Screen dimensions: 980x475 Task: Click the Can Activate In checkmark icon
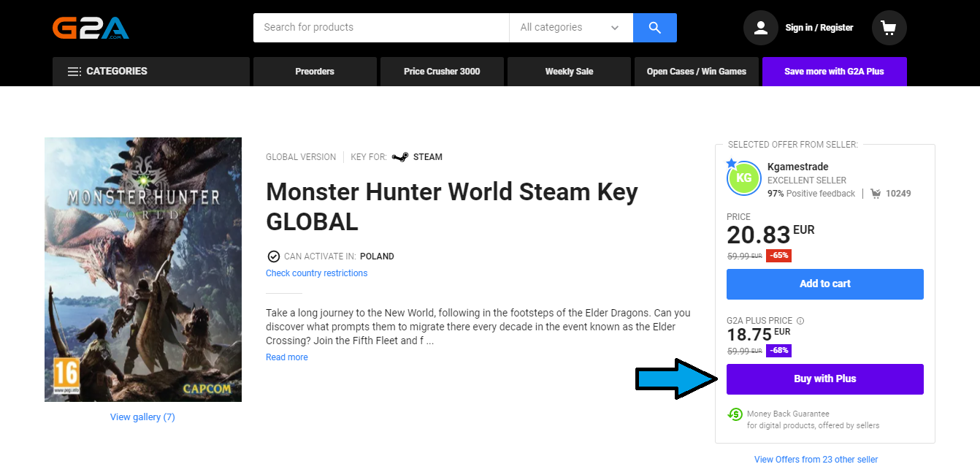(274, 256)
